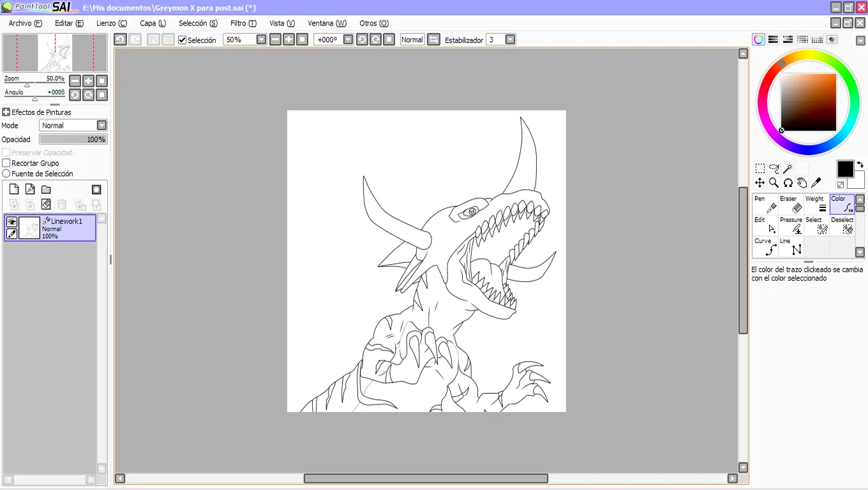Open the layer Mode dropdown

pos(73,126)
